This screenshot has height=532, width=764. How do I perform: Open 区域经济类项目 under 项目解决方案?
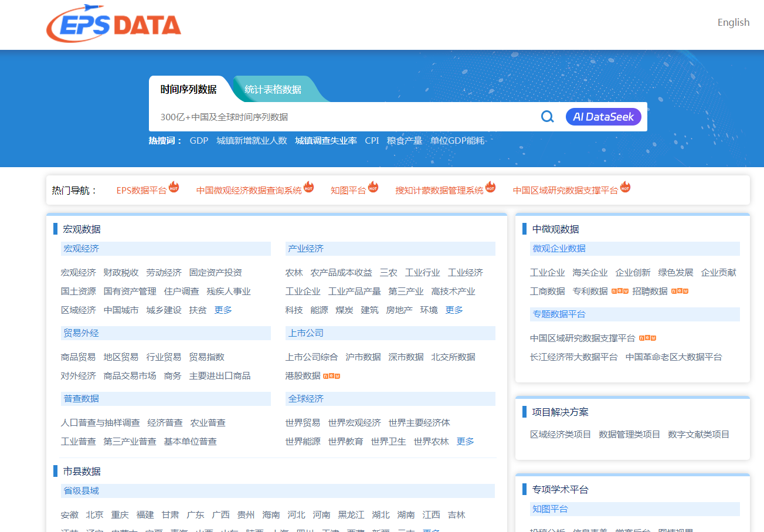coord(560,435)
